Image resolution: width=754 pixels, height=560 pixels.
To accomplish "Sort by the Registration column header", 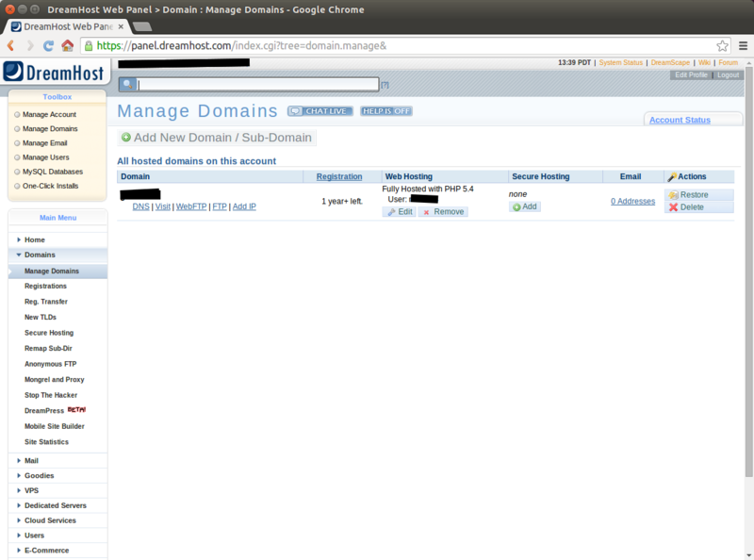I will pyautogui.click(x=339, y=176).
